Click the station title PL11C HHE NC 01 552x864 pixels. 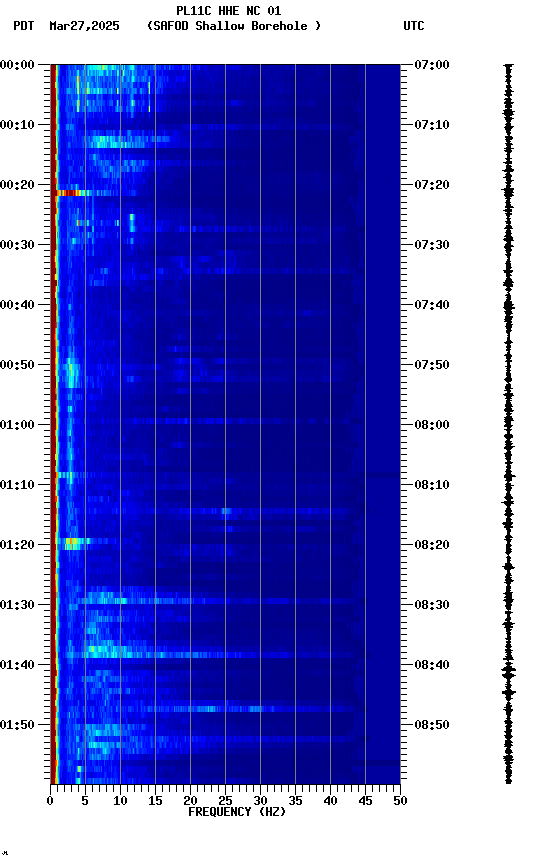tap(229, 11)
